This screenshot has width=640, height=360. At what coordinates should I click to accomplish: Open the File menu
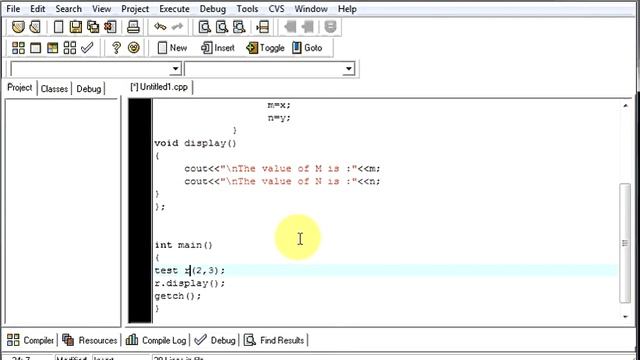click(x=13, y=9)
